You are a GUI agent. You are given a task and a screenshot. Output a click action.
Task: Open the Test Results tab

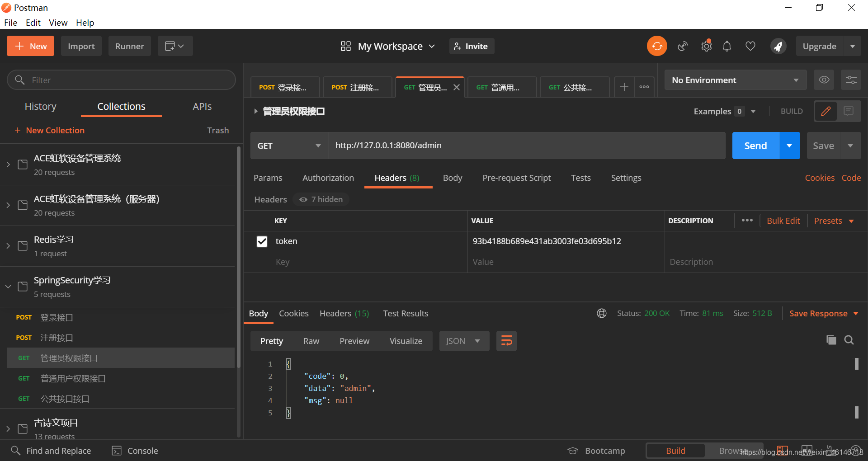click(406, 313)
